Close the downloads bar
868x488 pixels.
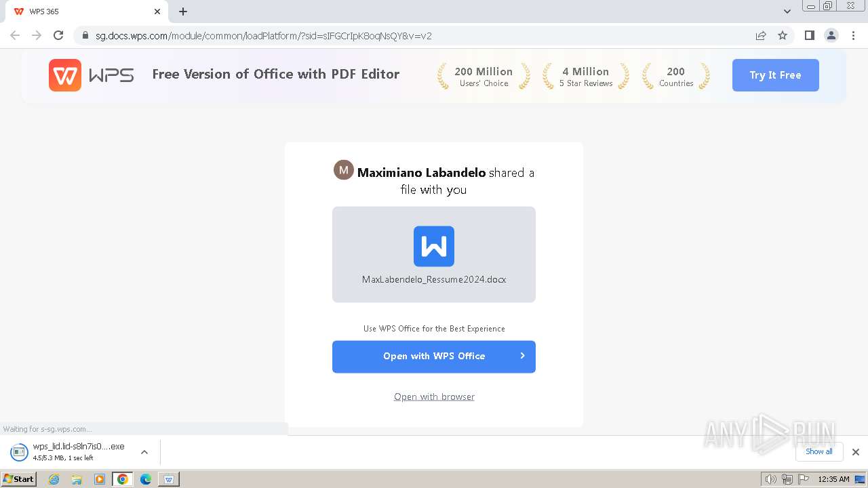[856, 452]
